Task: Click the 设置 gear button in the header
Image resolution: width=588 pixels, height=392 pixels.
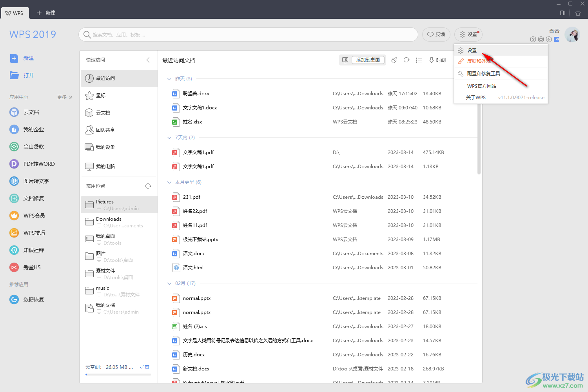Action: [468, 34]
